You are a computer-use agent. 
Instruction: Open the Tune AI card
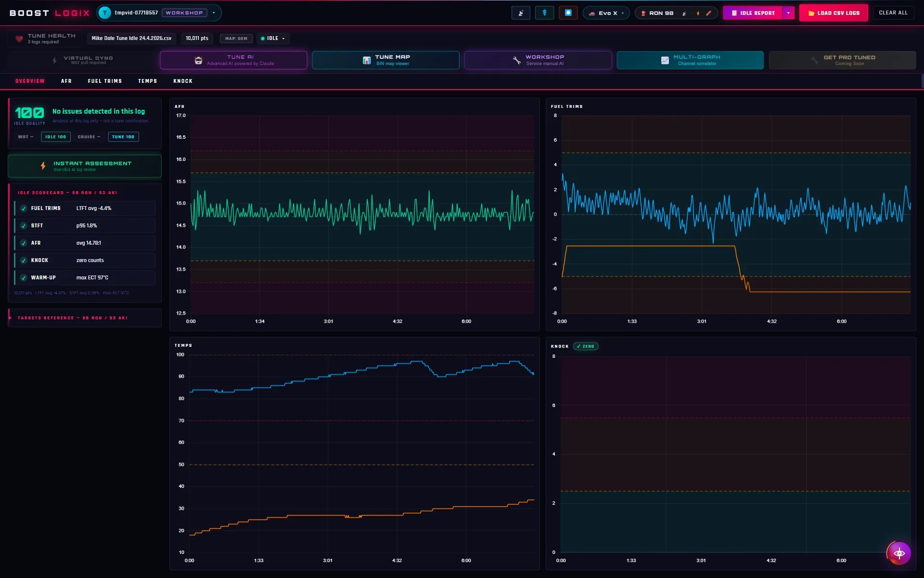(233, 60)
